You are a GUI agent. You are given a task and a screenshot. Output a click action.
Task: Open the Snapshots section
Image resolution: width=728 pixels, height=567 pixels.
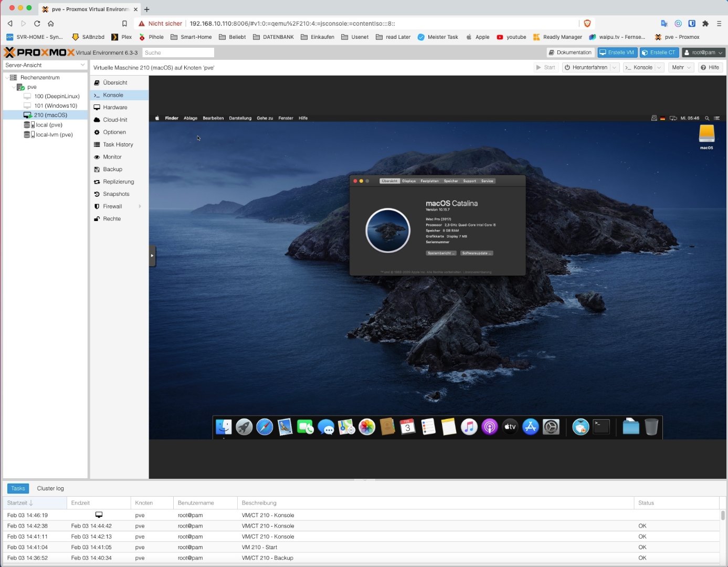coord(116,194)
